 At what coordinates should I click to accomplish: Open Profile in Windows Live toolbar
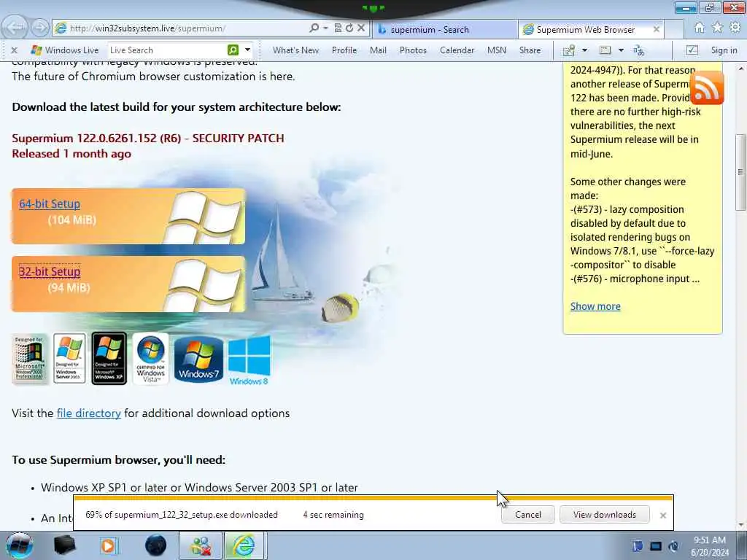pos(344,50)
